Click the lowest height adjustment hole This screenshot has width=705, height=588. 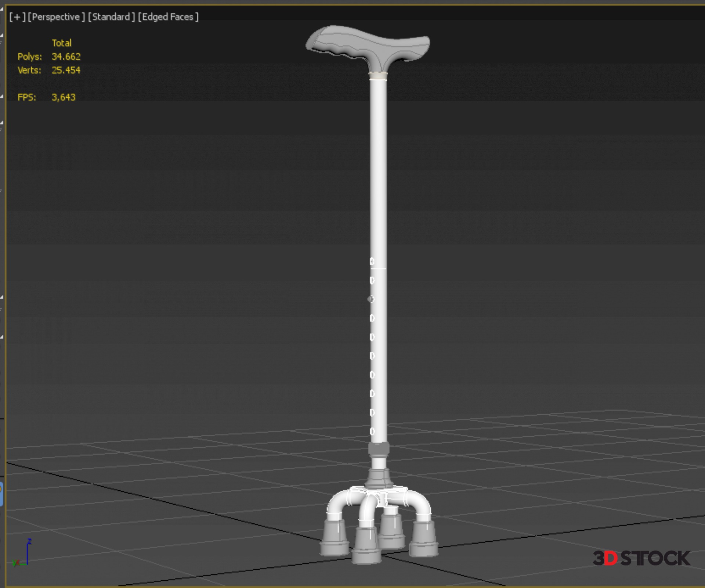tap(372, 431)
